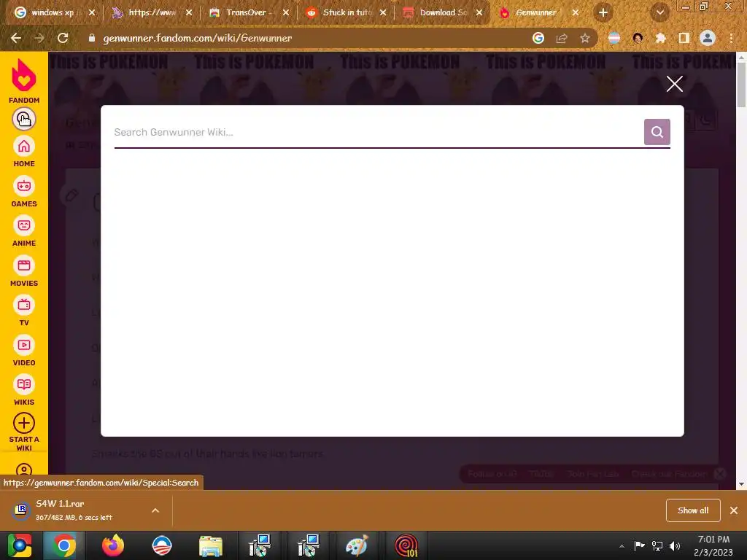This screenshot has height=560, width=747.
Task: Bookmark this page with the star icon
Action: 585,38
